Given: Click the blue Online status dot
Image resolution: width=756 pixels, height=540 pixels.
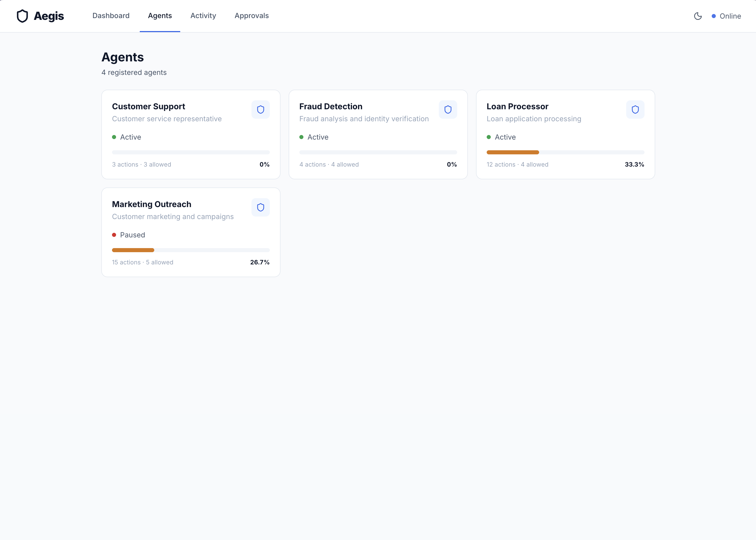Looking at the screenshot, I should pyautogui.click(x=713, y=16).
